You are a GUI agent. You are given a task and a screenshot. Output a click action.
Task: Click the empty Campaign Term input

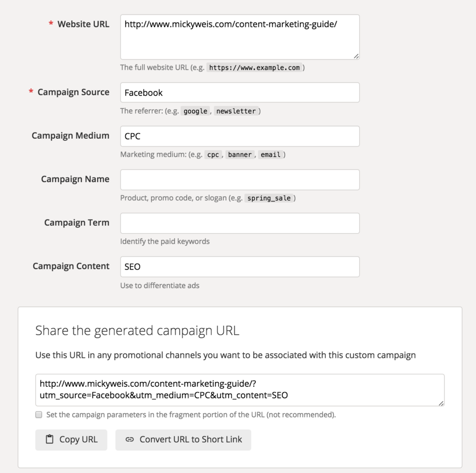[x=239, y=223]
